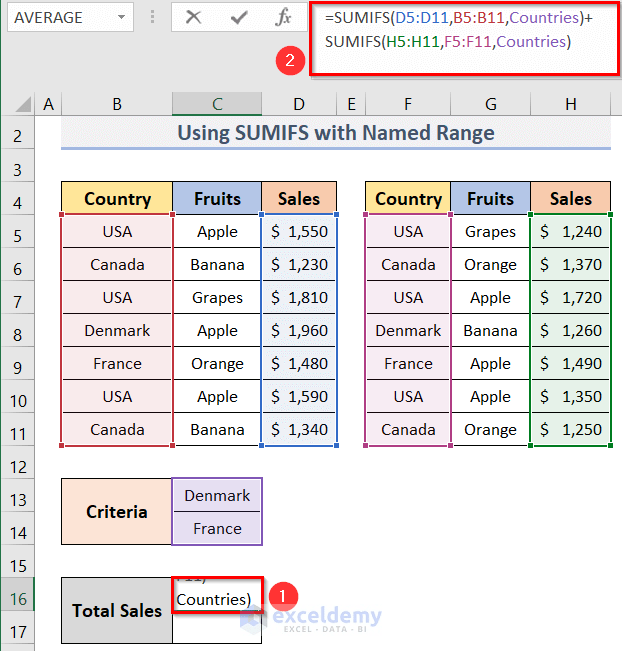Click the title 'Using SUMIFS with Named Range'
Screen dimensions: 622x651
336,133
